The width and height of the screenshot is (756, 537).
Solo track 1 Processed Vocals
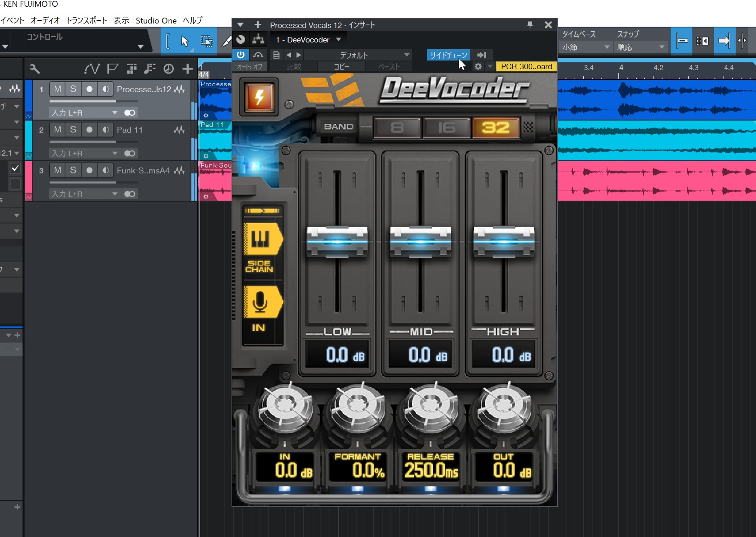pos(73,89)
